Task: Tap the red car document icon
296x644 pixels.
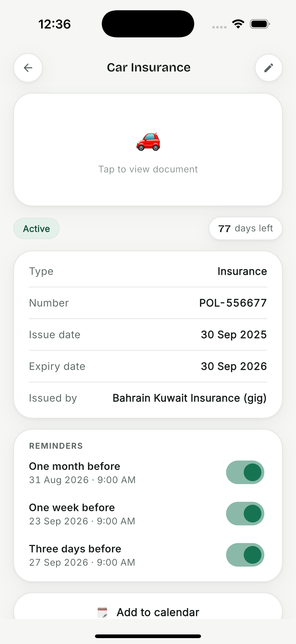Action: [148, 141]
